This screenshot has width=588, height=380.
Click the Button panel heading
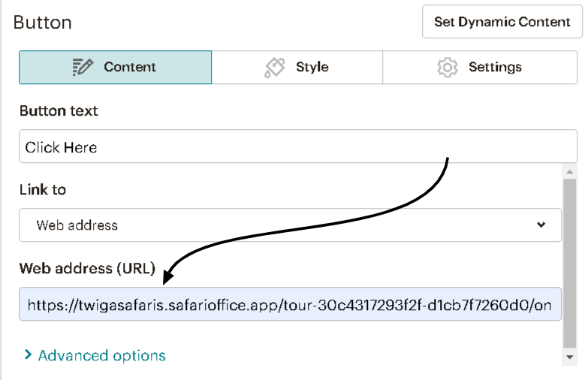point(43,23)
